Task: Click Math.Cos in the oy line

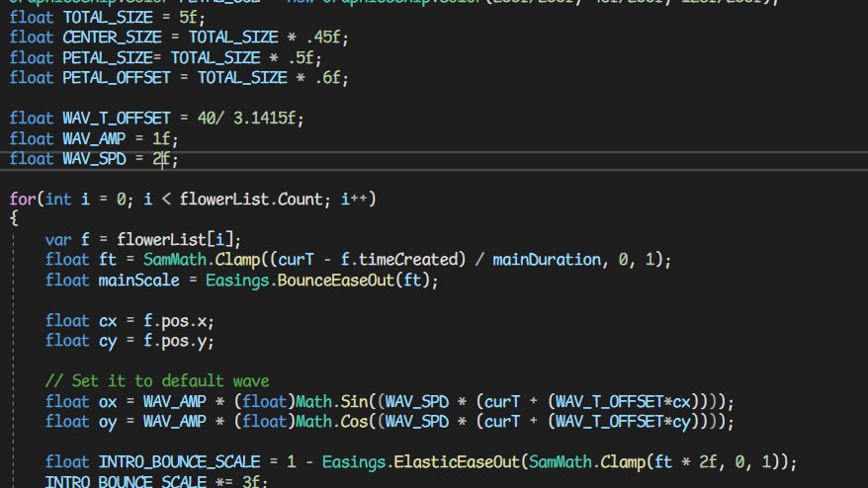Action: (331, 422)
